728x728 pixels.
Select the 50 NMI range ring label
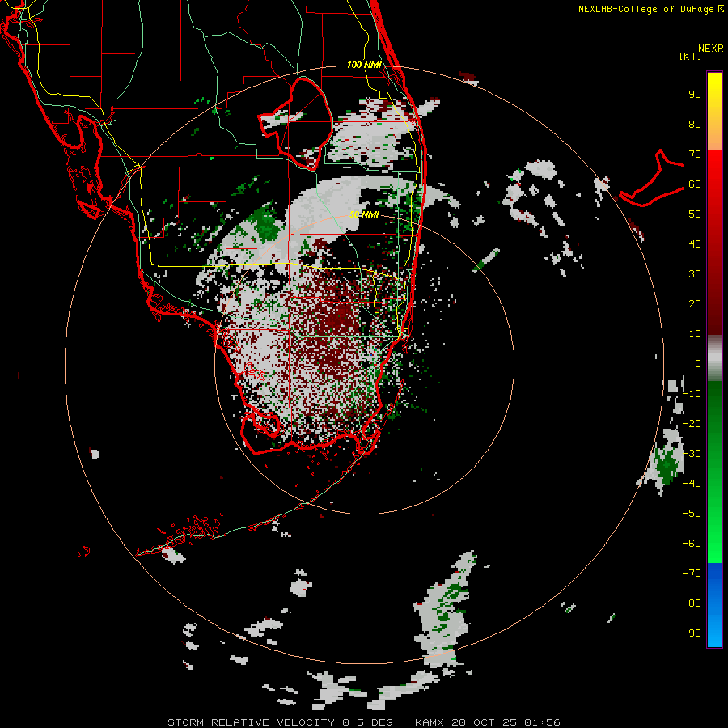(364, 214)
